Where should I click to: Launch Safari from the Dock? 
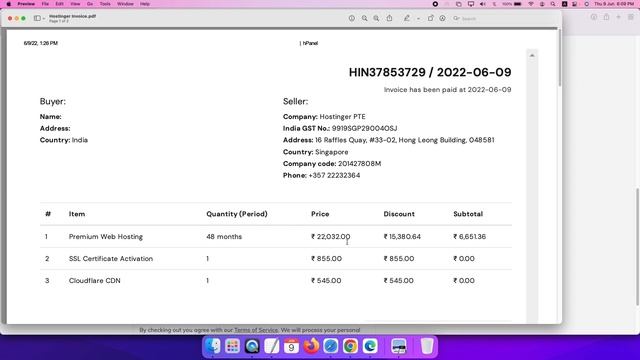331,346
